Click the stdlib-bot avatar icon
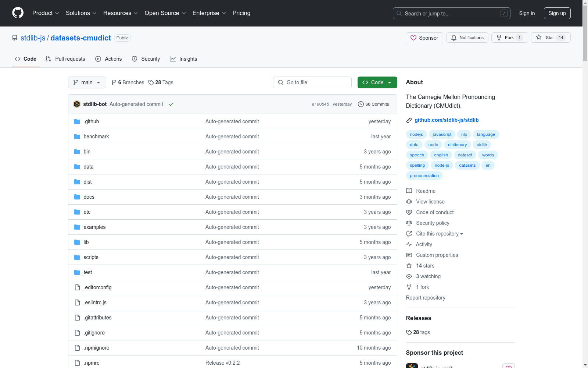This screenshot has width=588, height=368. pyautogui.click(x=77, y=104)
